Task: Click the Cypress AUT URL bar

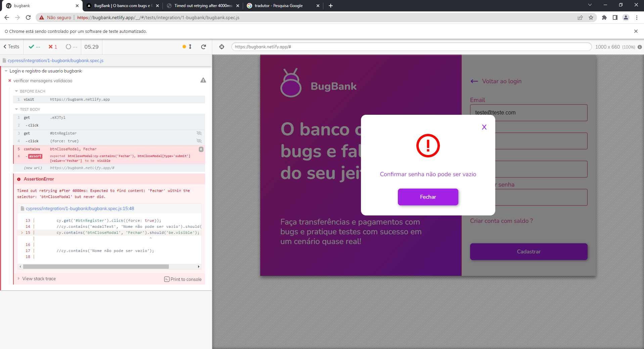Action: [411, 47]
